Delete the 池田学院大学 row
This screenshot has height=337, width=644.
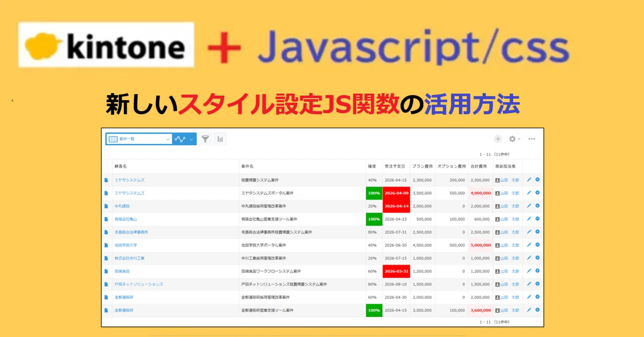tap(537, 245)
